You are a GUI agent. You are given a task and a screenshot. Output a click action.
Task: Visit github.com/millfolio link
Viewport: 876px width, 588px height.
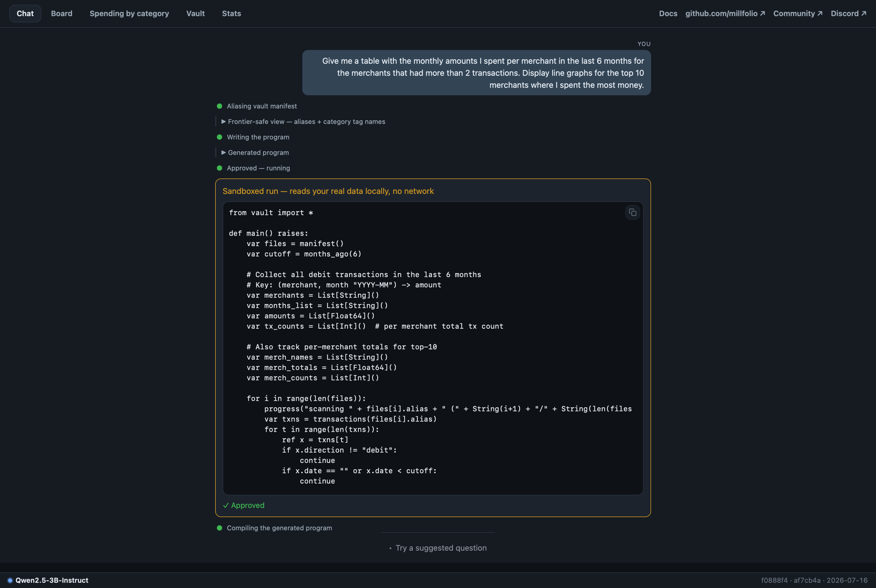click(725, 14)
